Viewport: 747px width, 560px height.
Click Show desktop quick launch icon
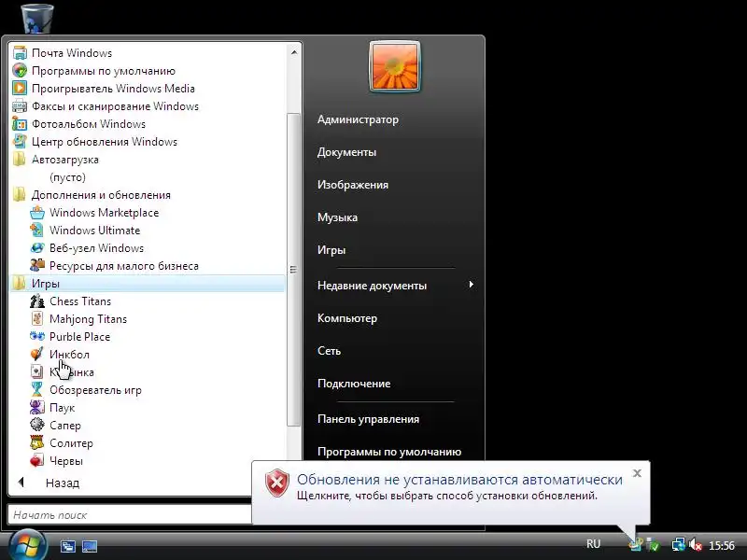90,546
